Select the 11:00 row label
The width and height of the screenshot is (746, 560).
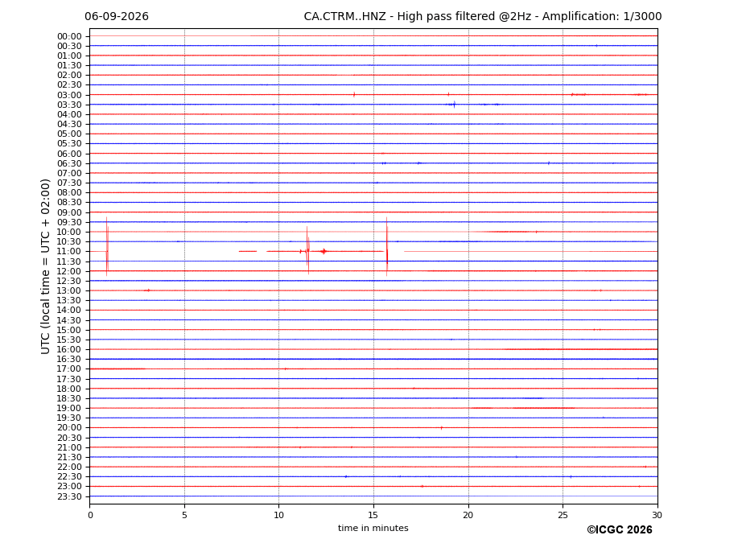tap(69, 251)
